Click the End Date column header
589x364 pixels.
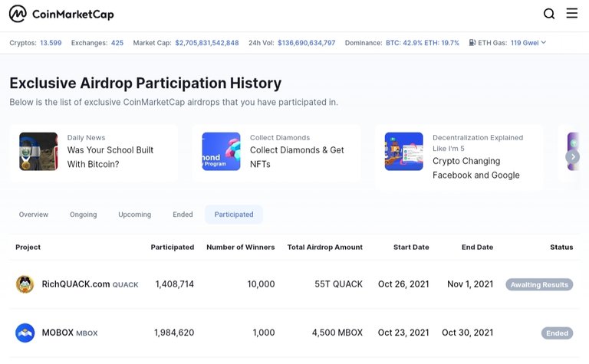(x=477, y=248)
